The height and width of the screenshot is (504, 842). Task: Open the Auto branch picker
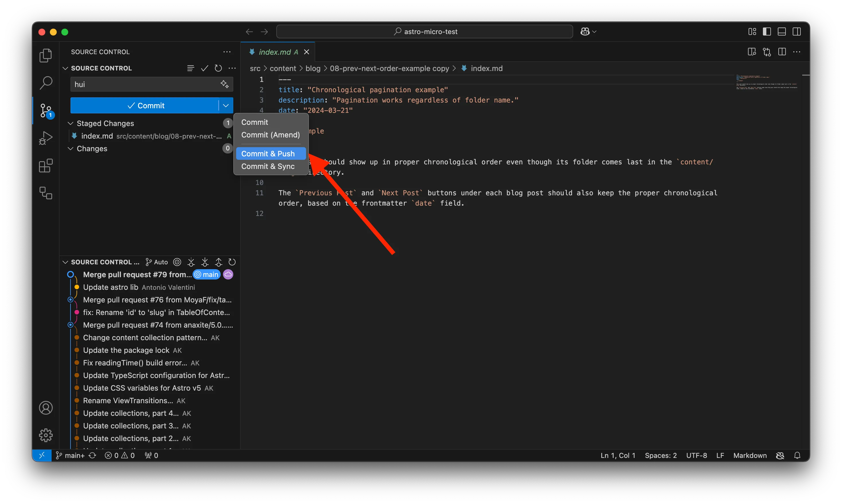pyautogui.click(x=157, y=262)
